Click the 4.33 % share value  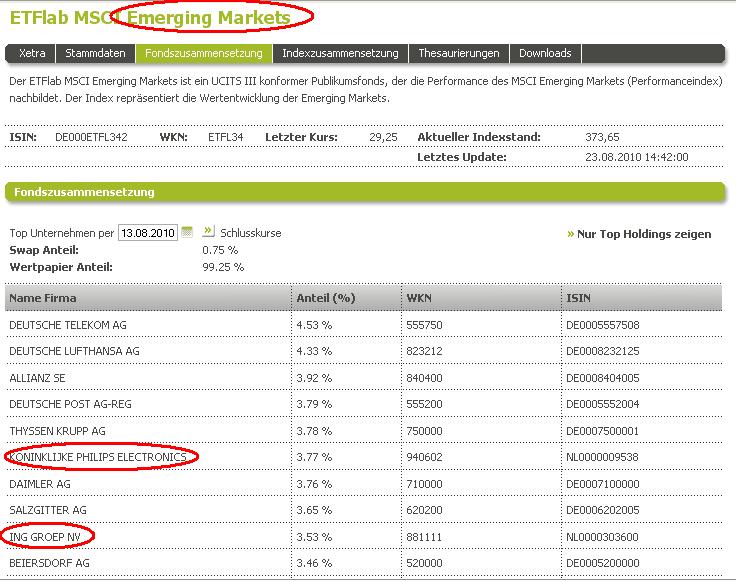[x=314, y=351]
